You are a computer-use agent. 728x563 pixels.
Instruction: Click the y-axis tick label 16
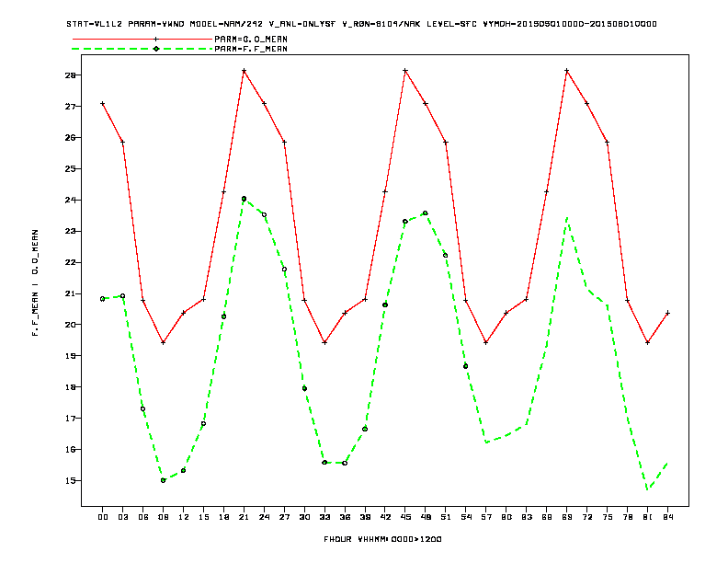(x=70, y=449)
